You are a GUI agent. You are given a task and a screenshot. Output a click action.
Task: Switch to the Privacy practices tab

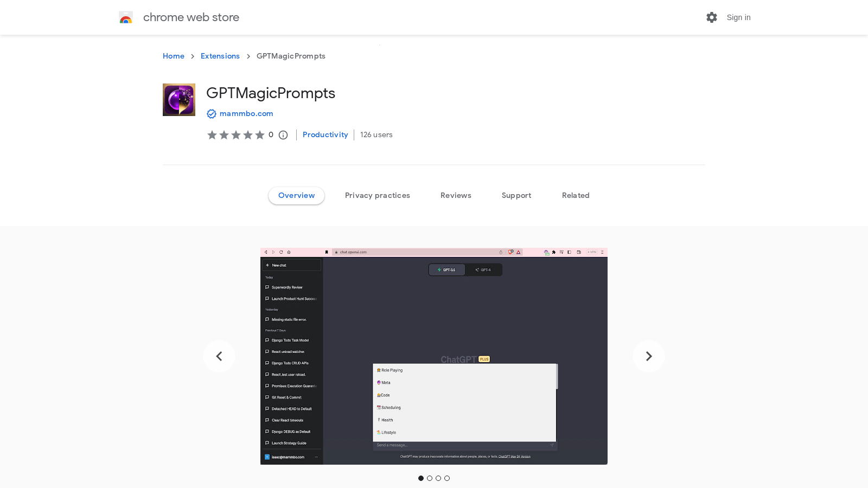click(x=378, y=196)
